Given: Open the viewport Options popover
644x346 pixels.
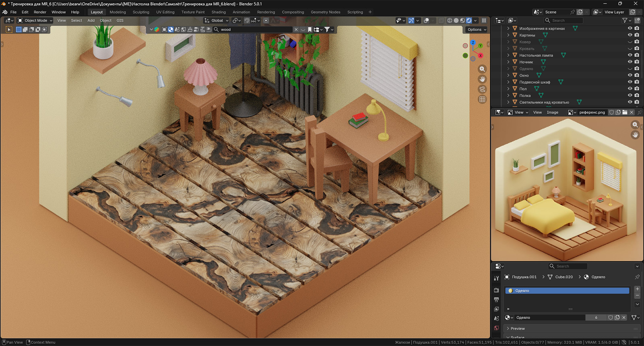Looking at the screenshot, I should point(477,29).
